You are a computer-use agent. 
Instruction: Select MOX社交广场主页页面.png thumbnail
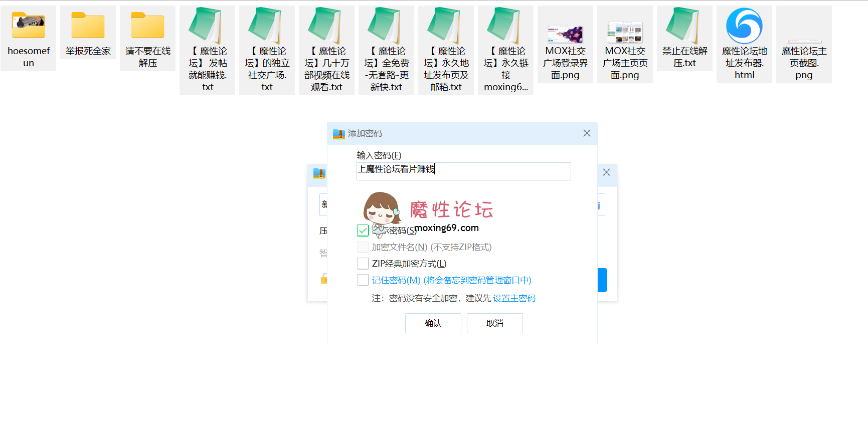tap(625, 32)
